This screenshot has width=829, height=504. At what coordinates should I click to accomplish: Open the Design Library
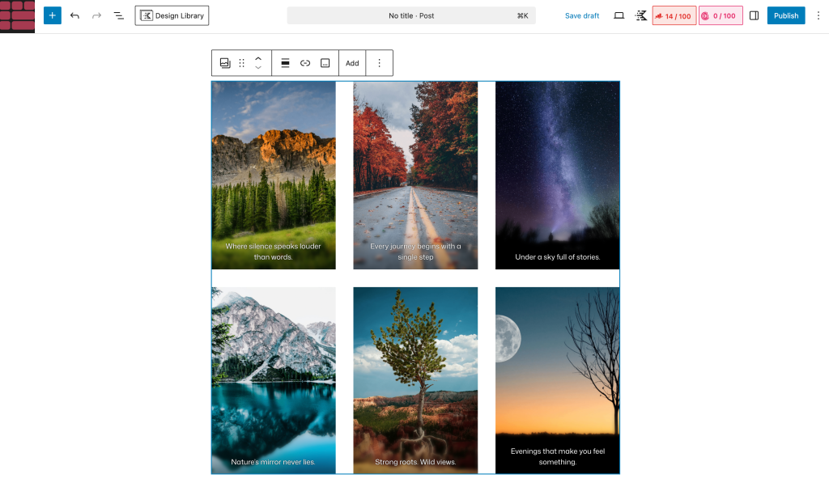[172, 15]
